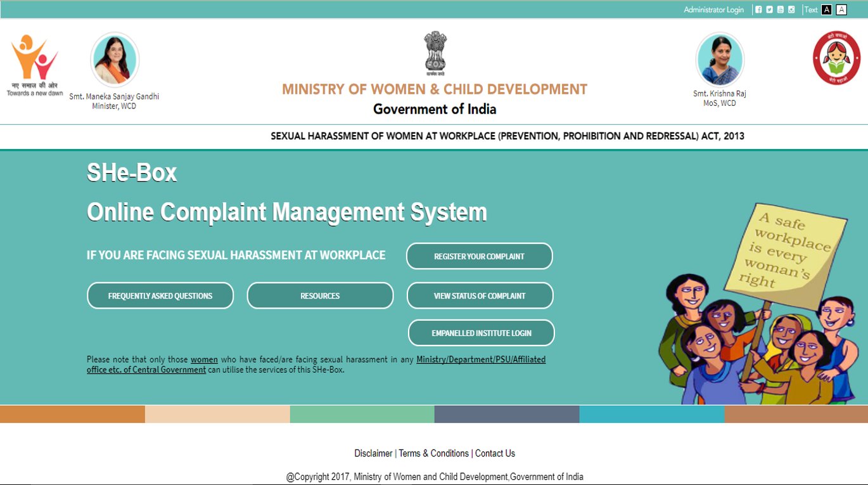Open Frequently Asked Questions
Viewport: 868px width, 485px height.
(160, 295)
